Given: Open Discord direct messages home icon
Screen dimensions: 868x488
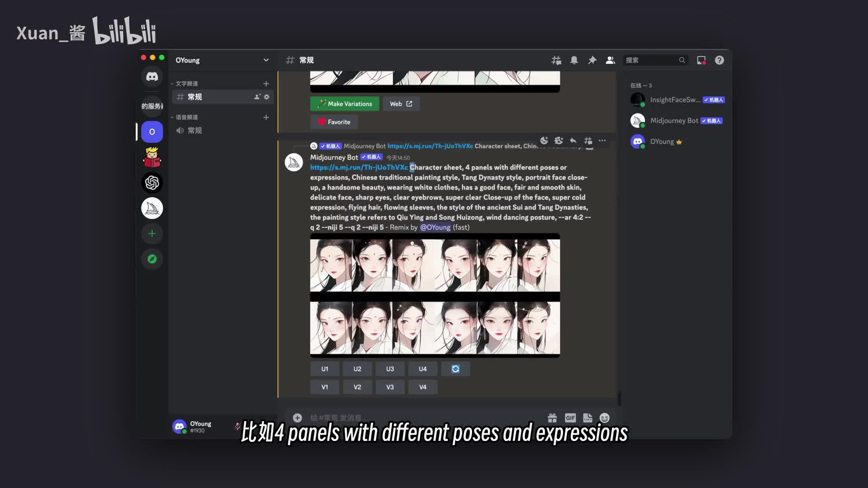Looking at the screenshot, I should click(152, 76).
